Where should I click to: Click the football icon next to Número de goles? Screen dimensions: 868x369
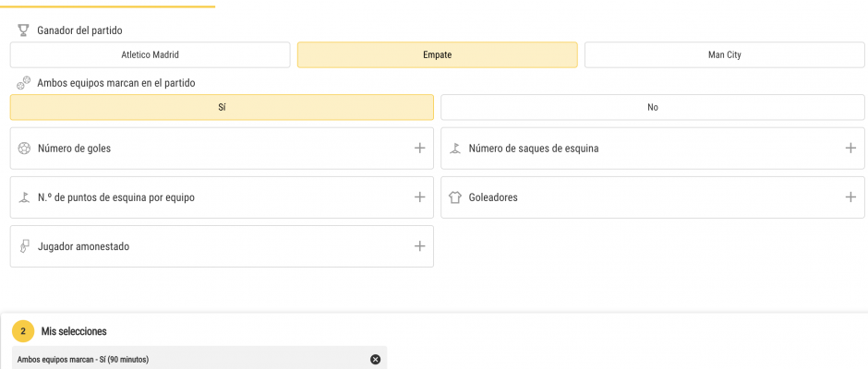pos(24,149)
